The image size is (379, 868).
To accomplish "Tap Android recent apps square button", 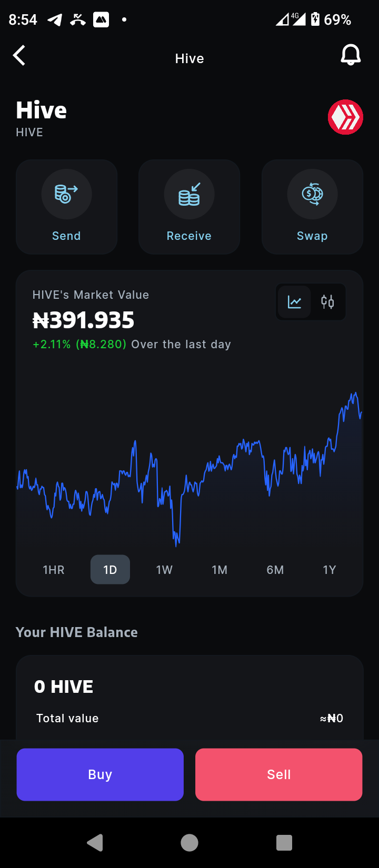I will (284, 843).
